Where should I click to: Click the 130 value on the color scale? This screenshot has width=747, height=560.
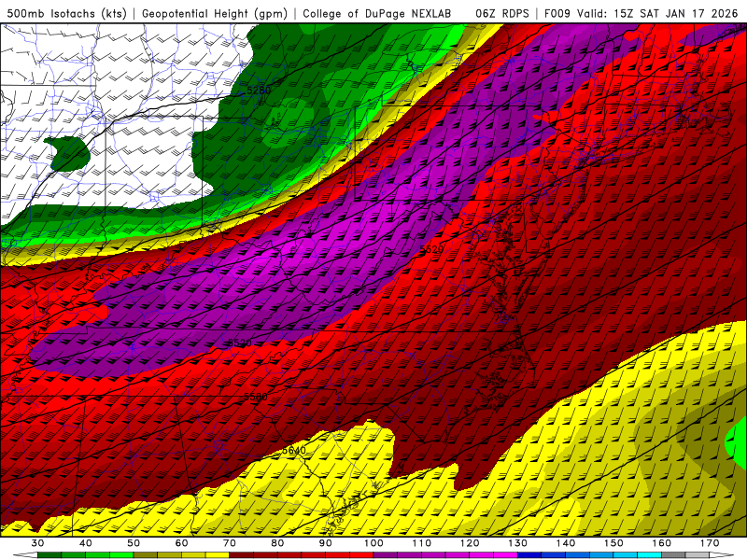click(x=517, y=543)
